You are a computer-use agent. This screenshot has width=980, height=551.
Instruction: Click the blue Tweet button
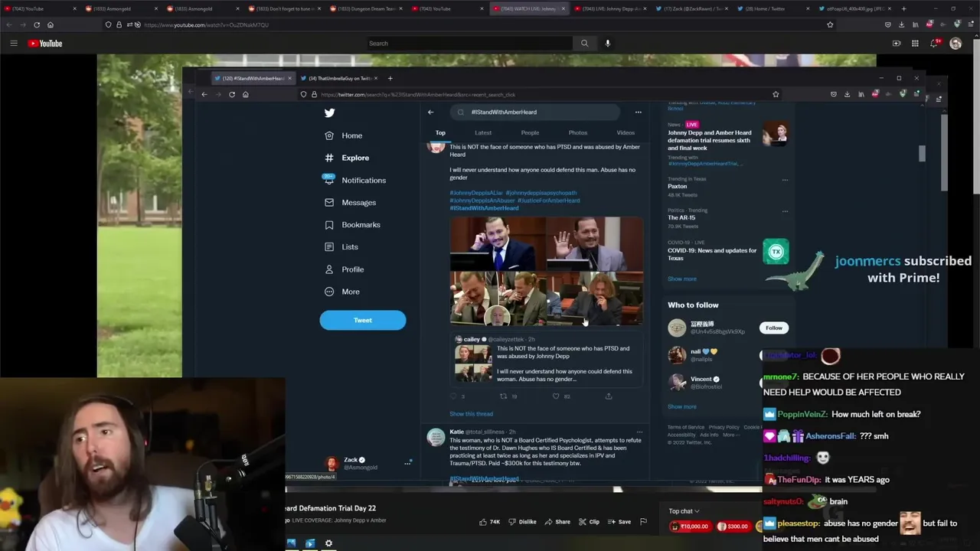363,320
